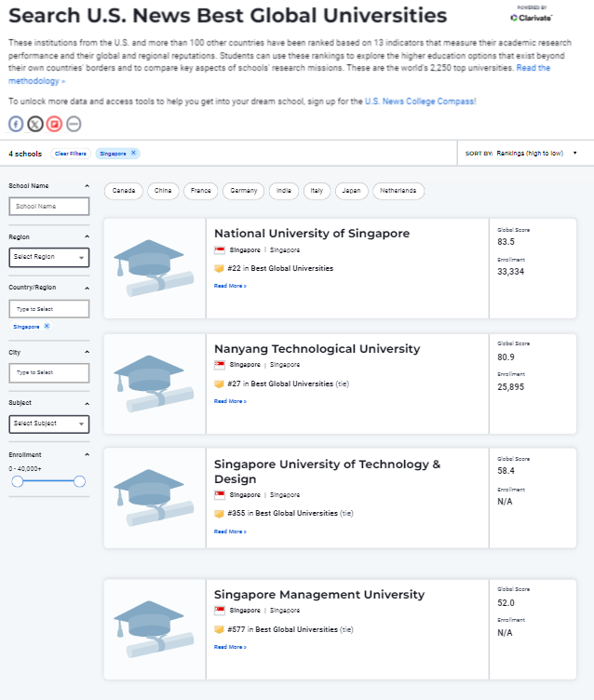Open the Read the methodology link

(533, 68)
